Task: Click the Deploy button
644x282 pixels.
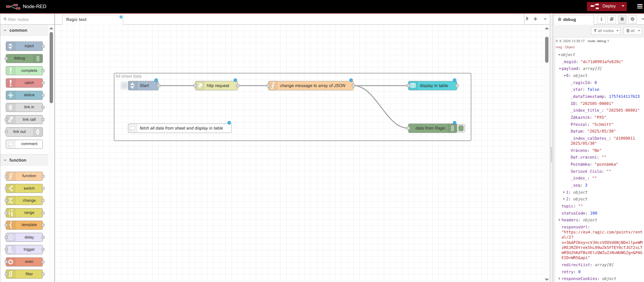Action: point(604,6)
